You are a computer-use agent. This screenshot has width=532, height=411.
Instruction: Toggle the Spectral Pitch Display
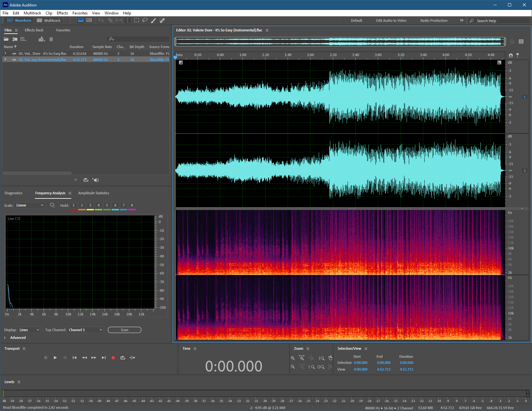coord(89,20)
